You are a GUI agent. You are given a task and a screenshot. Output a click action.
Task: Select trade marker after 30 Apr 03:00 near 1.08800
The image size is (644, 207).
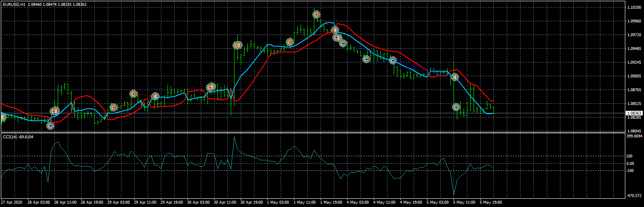click(211, 87)
